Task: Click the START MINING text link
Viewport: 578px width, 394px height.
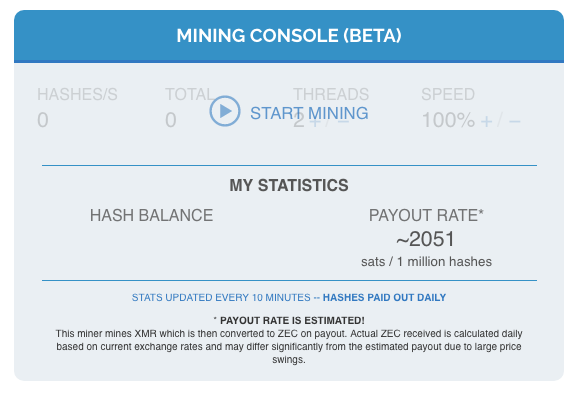Action: pyautogui.click(x=309, y=113)
